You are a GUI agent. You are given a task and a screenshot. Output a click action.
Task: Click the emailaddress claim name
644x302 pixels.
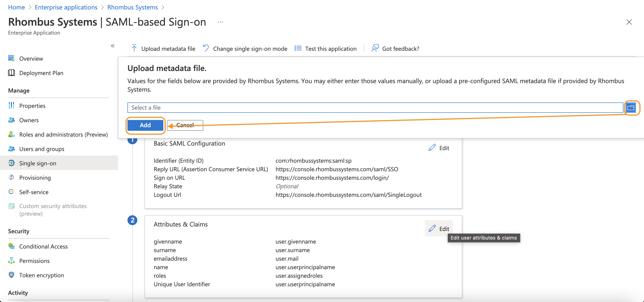click(x=171, y=258)
